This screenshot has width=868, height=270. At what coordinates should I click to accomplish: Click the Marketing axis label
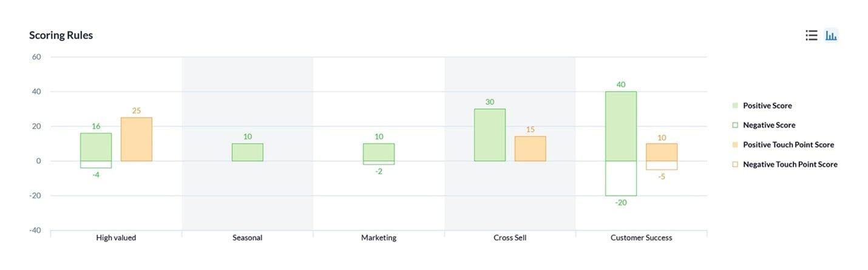379,238
